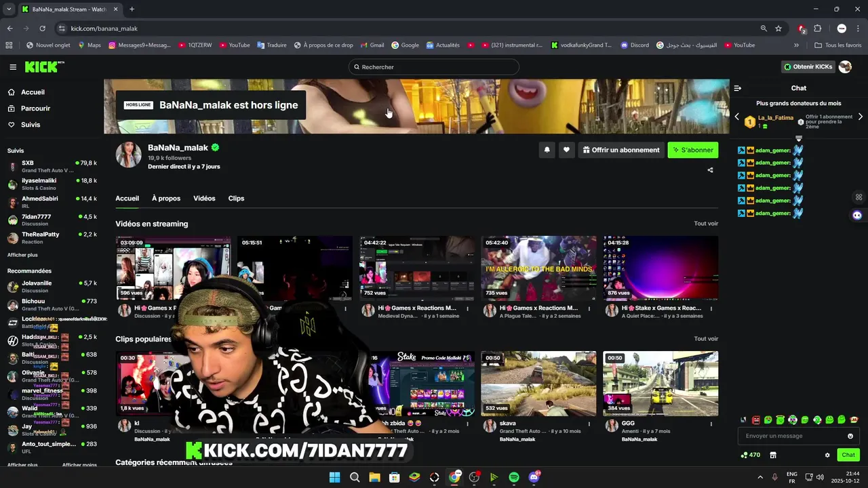Open a new Chrome tab

click(132, 9)
